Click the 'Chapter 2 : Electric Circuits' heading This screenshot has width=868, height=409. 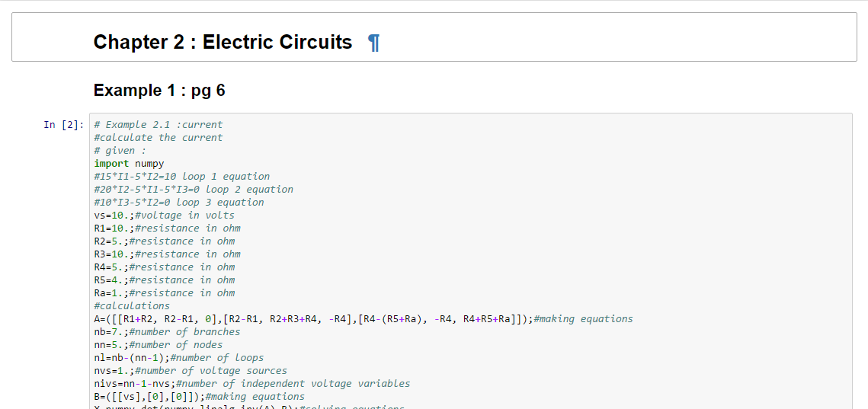click(x=223, y=42)
